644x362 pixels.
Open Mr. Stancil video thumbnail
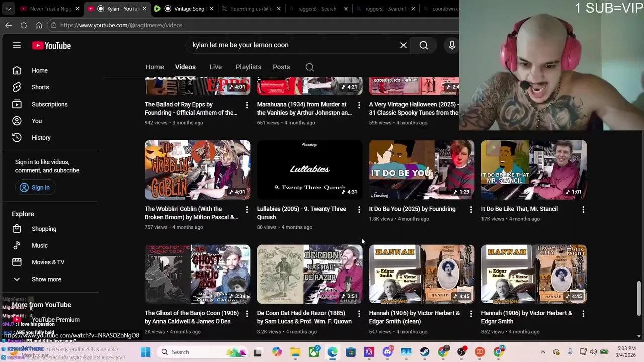pos(534,169)
